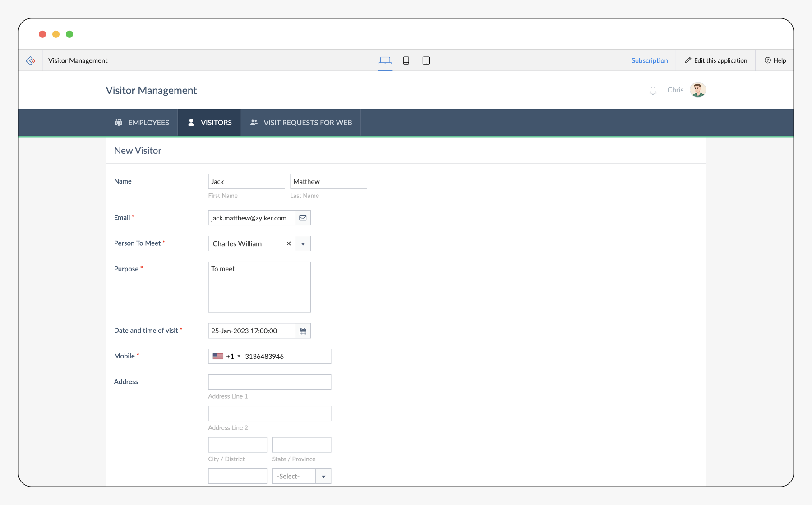Go to Visit Requests For Web tab
The width and height of the screenshot is (812, 505).
point(301,123)
